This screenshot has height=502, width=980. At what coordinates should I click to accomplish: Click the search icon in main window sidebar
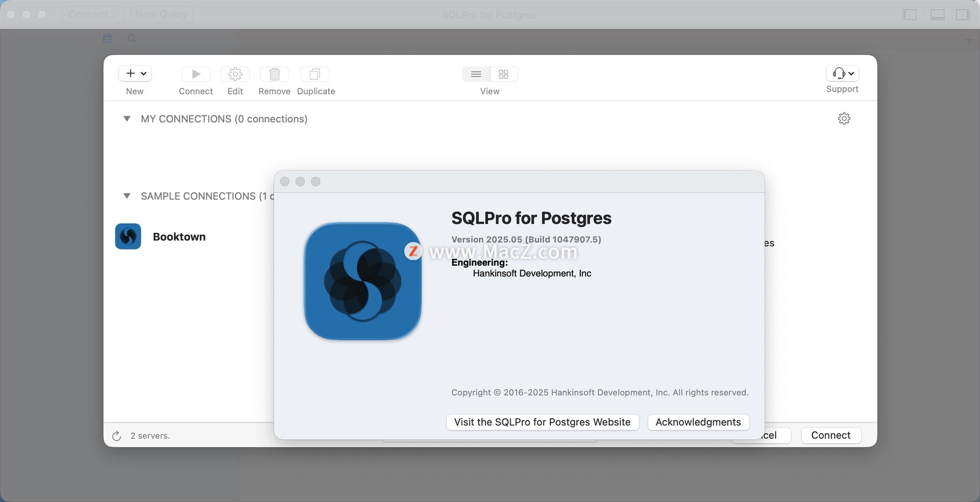coord(132,39)
